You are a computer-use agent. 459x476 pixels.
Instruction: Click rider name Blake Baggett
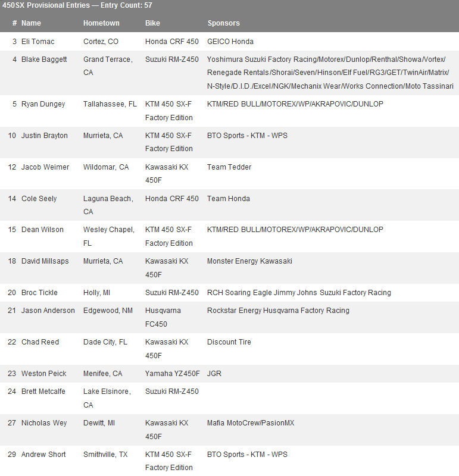pyautogui.click(x=44, y=59)
